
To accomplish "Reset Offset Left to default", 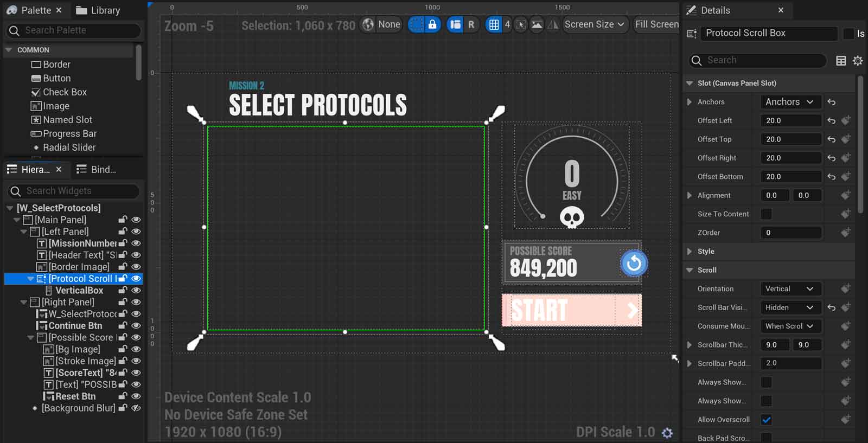I will [x=831, y=120].
